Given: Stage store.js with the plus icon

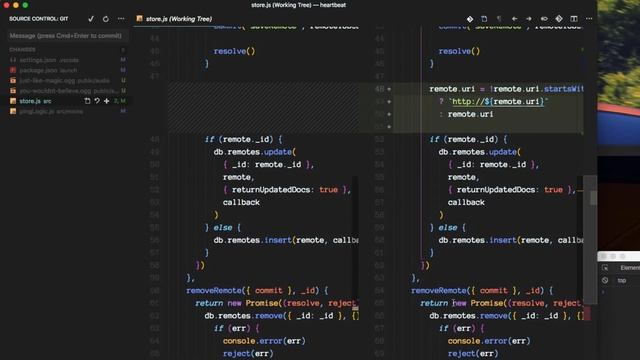Looking at the screenshot, I should click(x=107, y=101).
